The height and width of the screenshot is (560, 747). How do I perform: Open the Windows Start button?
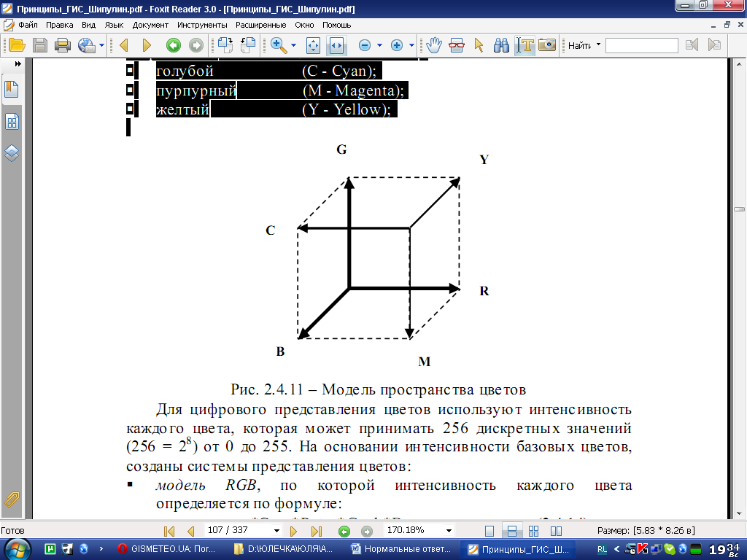pos(18,549)
